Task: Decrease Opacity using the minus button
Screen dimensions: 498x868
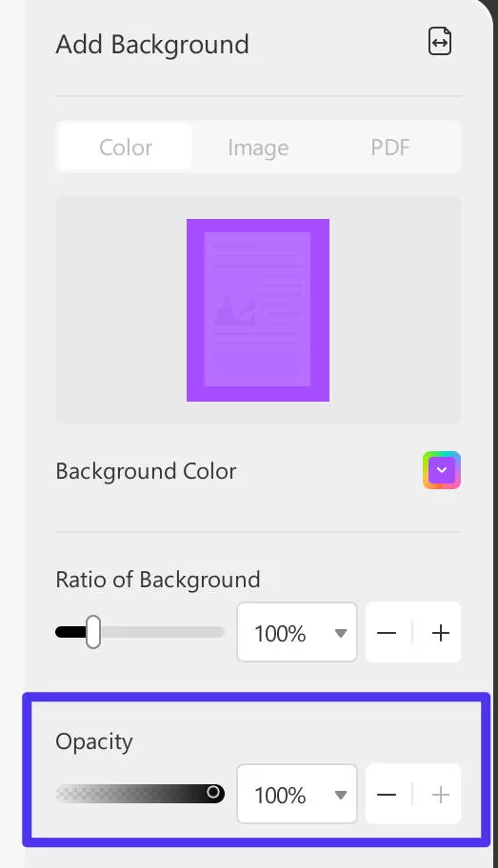Action: [387, 795]
